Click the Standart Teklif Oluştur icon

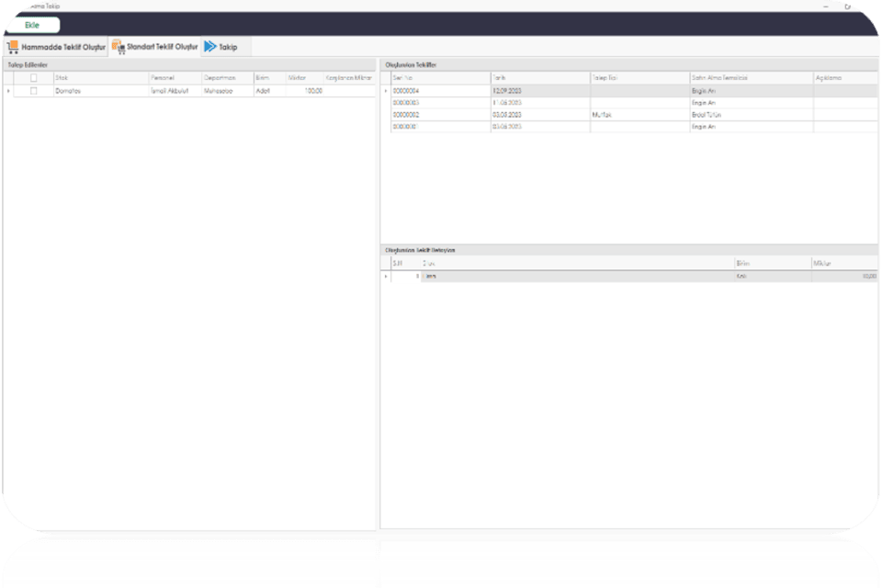[118, 46]
